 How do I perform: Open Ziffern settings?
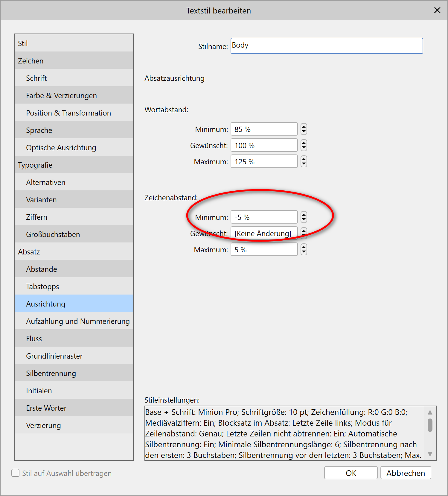click(74, 217)
